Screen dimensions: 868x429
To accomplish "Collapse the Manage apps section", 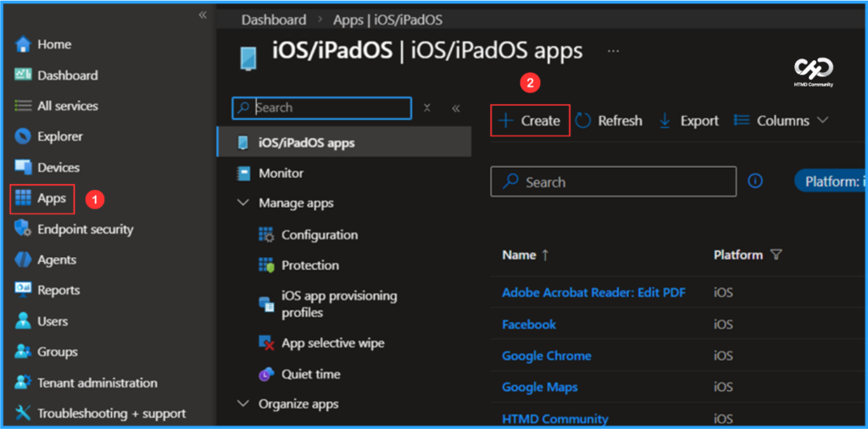I will point(243,203).
